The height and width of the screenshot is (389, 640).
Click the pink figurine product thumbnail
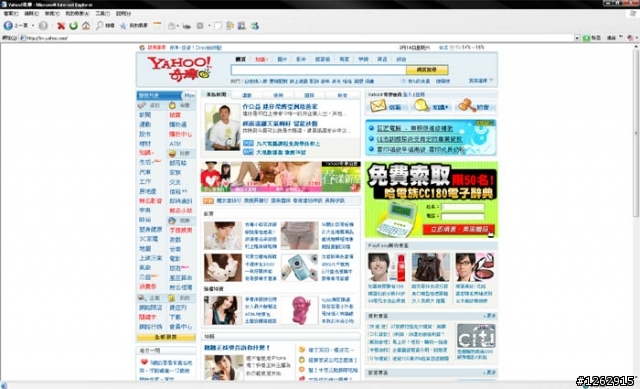point(299,310)
